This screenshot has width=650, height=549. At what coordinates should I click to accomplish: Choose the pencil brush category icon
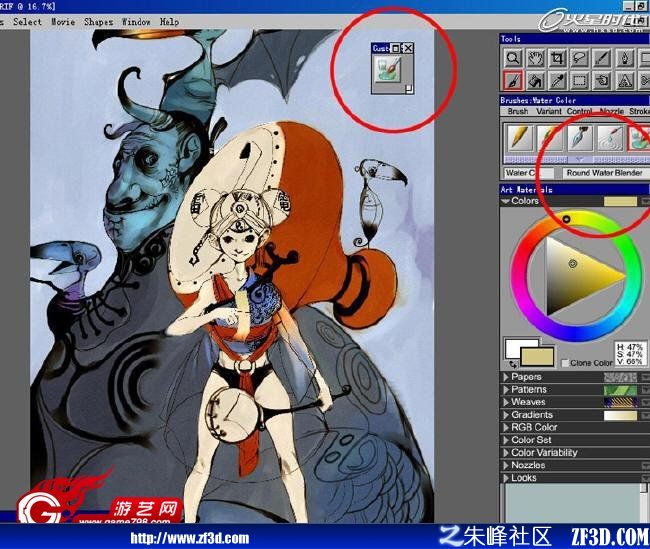point(519,137)
